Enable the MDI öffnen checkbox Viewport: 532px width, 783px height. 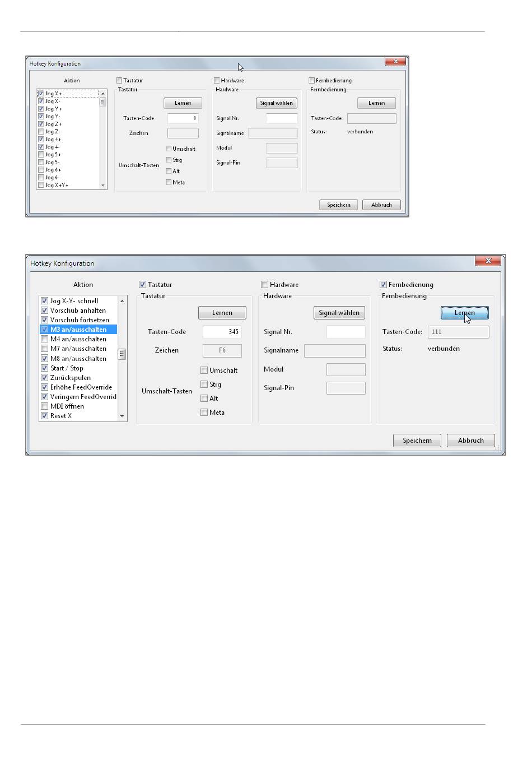click(45, 406)
